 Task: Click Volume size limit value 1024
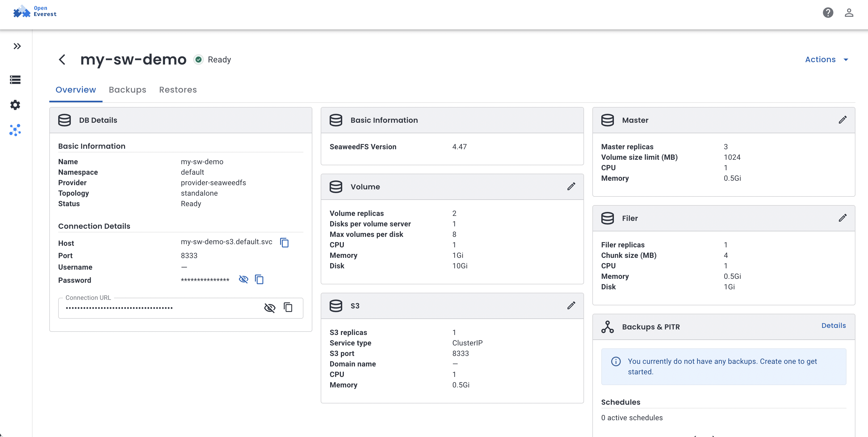(x=732, y=157)
